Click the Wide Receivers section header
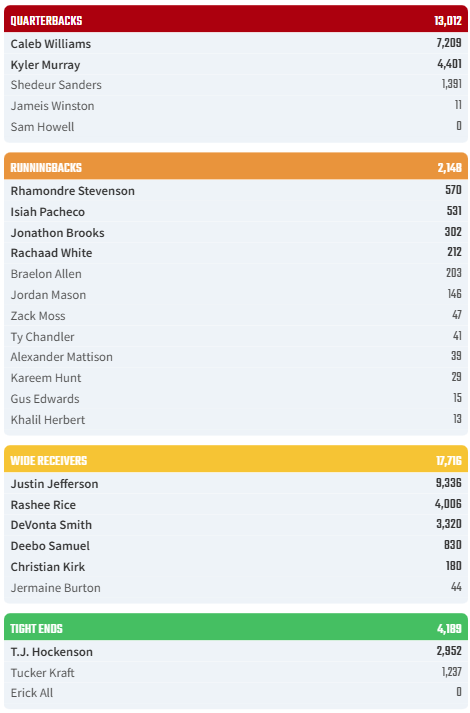The height and width of the screenshot is (713, 470). [235, 459]
